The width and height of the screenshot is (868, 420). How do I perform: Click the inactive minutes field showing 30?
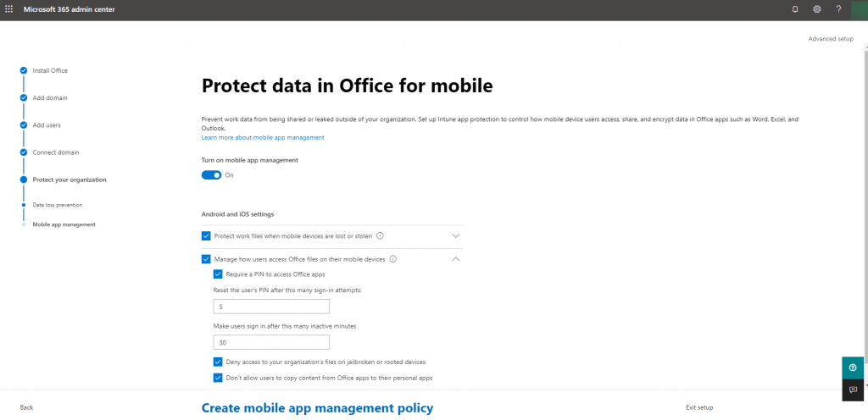(271, 343)
